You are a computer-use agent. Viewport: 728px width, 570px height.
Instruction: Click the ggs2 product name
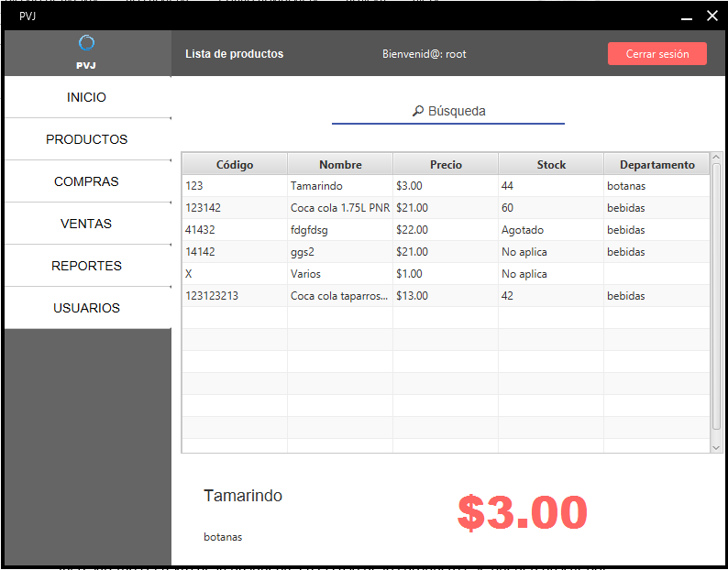coord(340,252)
